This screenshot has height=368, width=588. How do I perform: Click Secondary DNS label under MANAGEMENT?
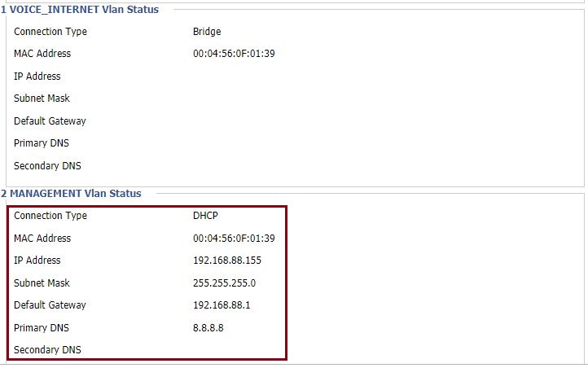(47, 349)
